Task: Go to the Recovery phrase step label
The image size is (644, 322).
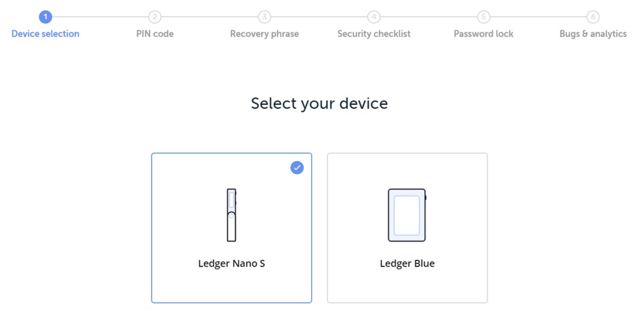Action: point(265,33)
